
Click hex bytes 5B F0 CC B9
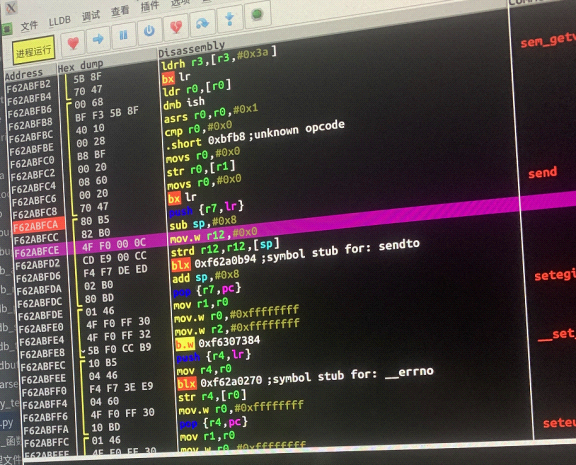[119, 348]
